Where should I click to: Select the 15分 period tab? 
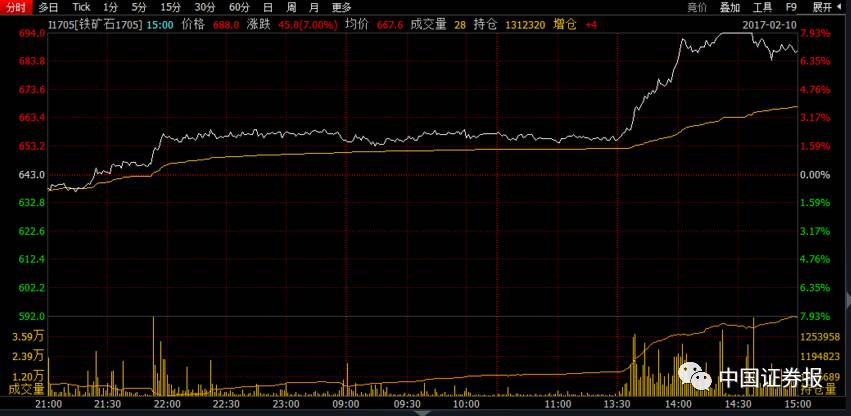tap(170, 7)
